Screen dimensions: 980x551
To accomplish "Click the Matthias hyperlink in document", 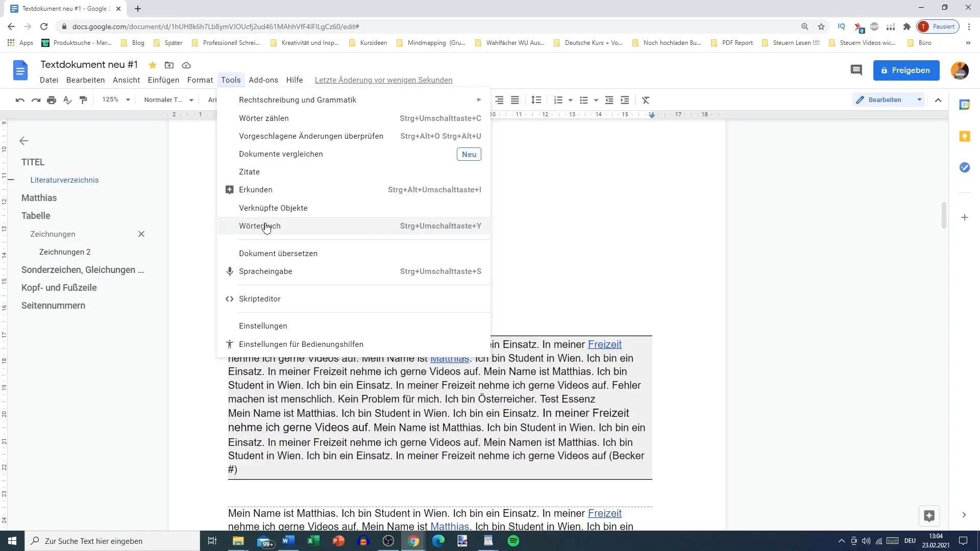I will tap(449, 358).
